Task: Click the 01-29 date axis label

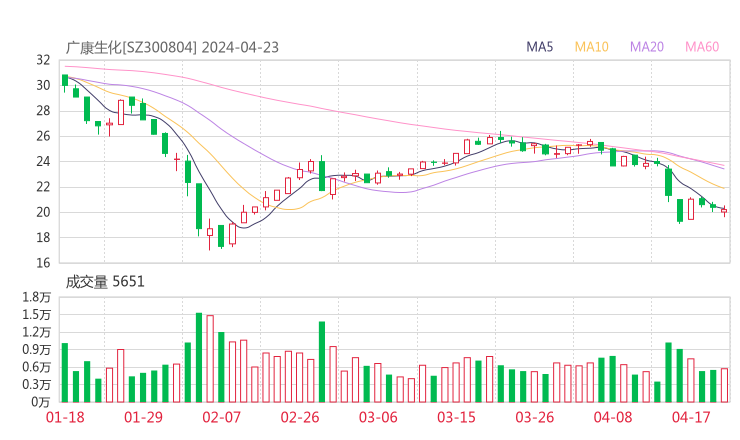Action: pyautogui.click(x=143, y=417)
